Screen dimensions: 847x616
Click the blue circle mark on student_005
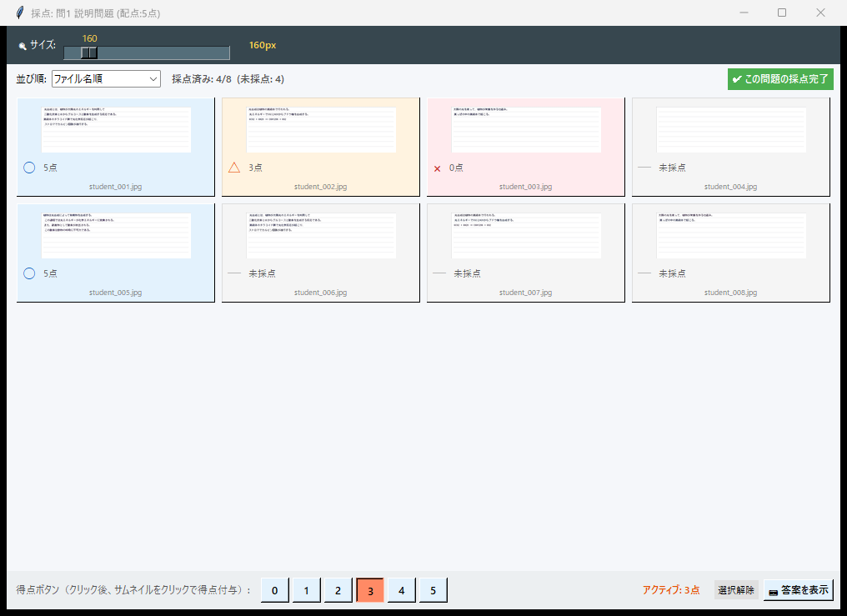pos(29,273)
